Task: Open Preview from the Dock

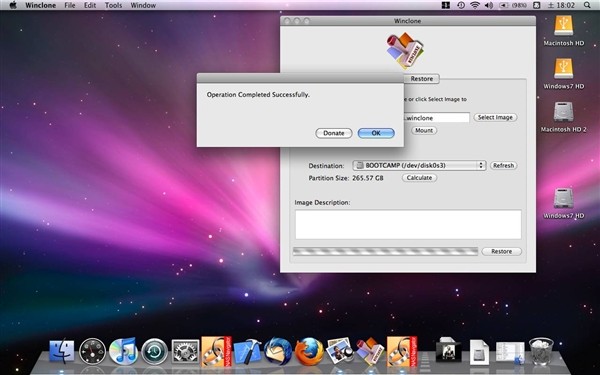Action: pos(340,351)
